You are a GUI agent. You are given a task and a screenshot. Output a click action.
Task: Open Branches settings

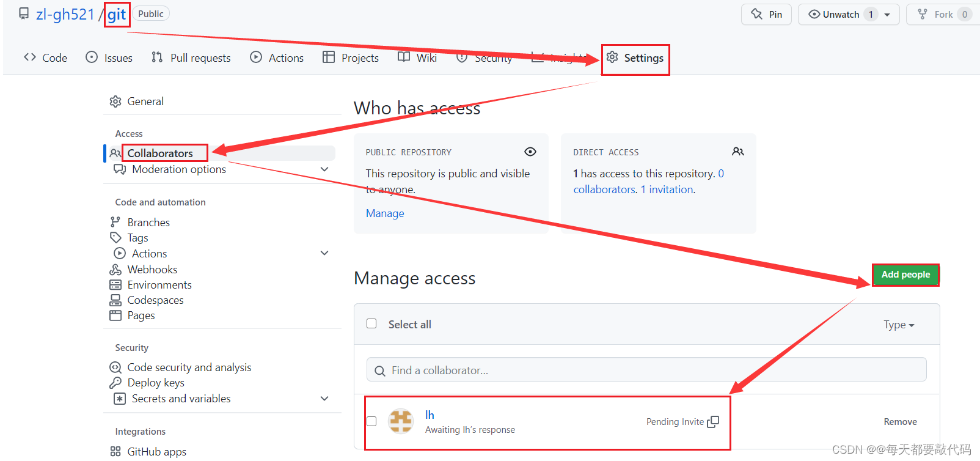pyautogui.click(x=148, y=222)
